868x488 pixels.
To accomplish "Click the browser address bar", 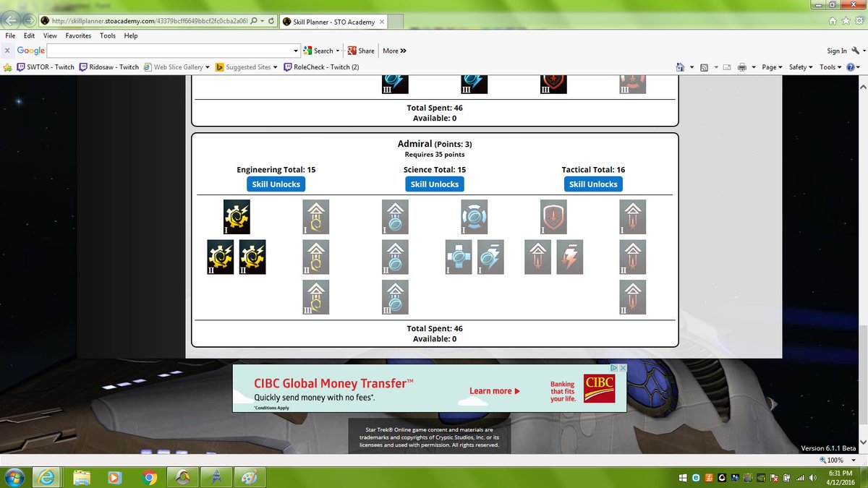I will 130,21.
